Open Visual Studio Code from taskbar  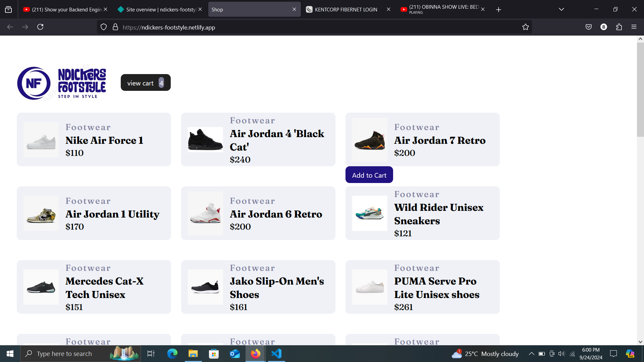276,354
